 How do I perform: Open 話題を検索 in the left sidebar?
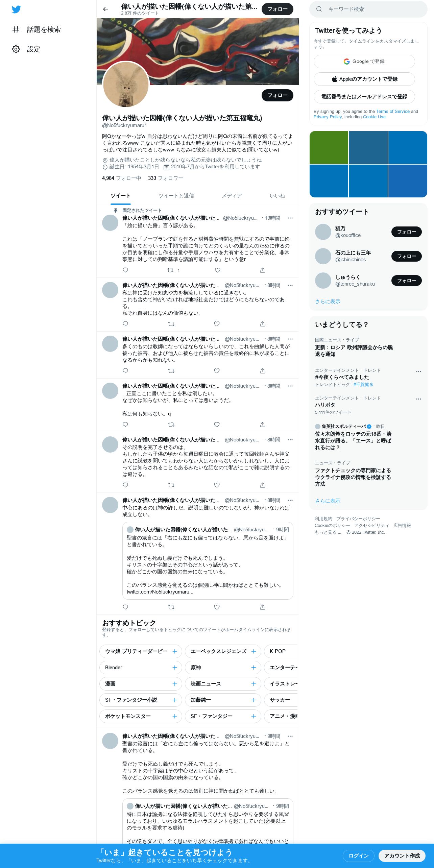pyautogui.click(x=37, y=29)
